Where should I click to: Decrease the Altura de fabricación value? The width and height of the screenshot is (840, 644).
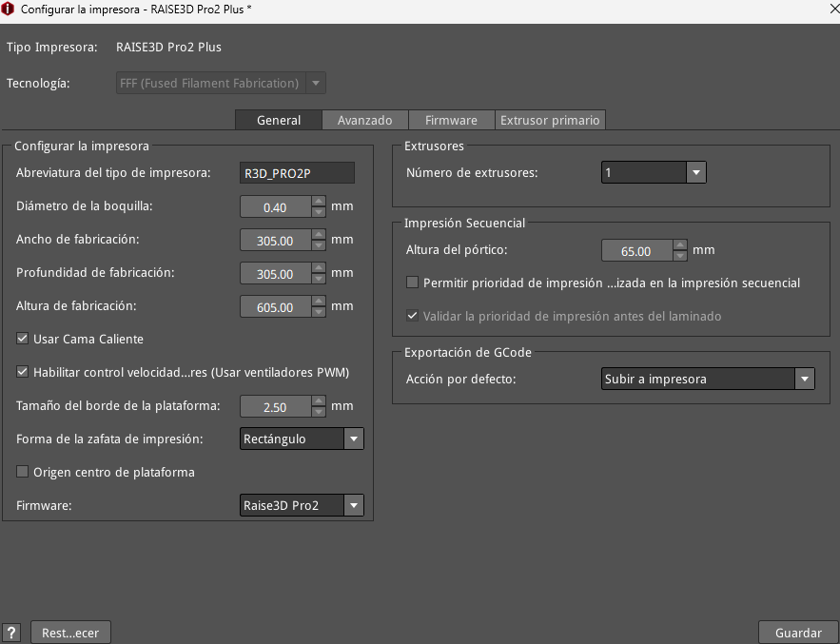click(x=319, y=313)
